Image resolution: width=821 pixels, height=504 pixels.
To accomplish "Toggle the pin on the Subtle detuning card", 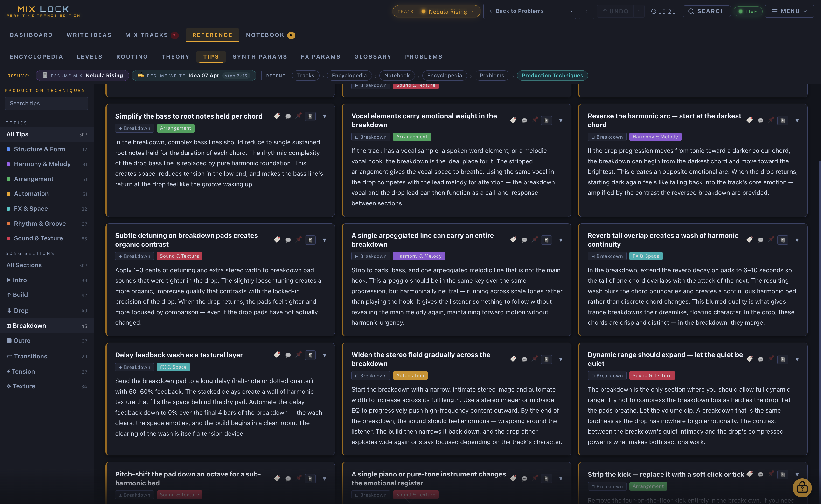I will pyautogui.click(x=299, y=239).
